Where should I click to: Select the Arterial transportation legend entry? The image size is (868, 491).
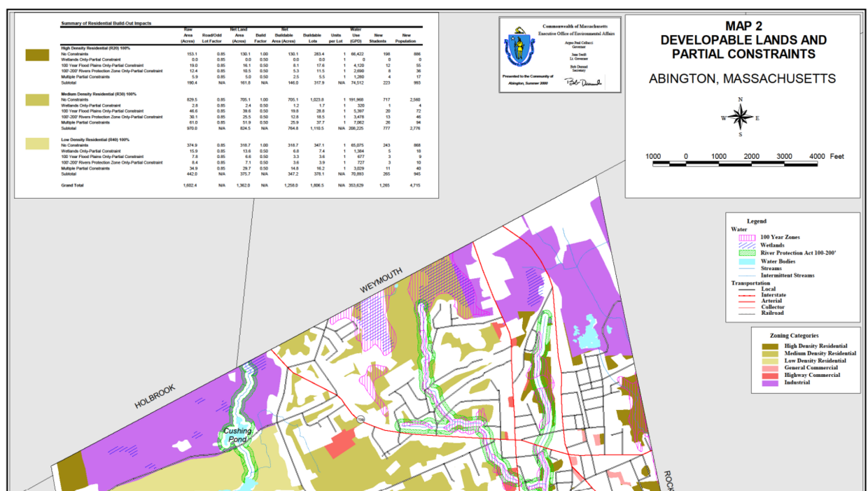pyautogui.click(x=745, y=301)
